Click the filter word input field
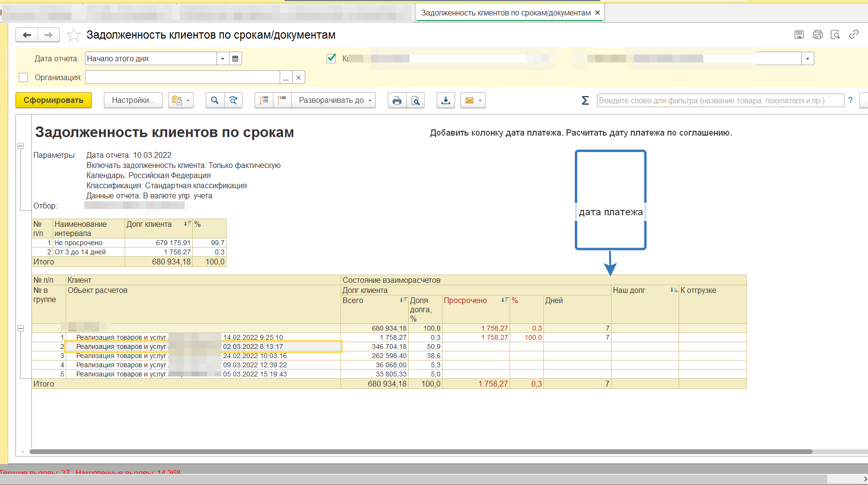Image resolution: width=868 pixels, height=485 pixels. [x=720, y=100]
